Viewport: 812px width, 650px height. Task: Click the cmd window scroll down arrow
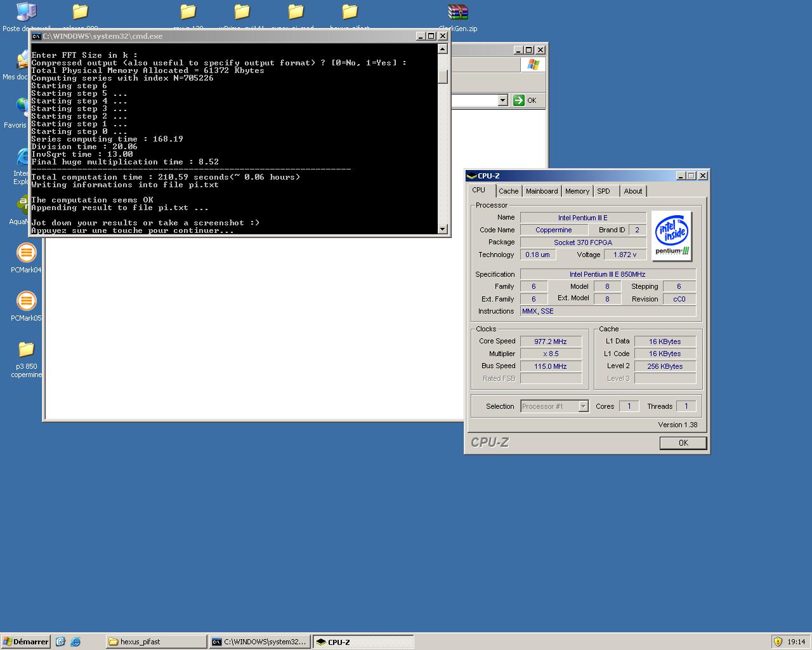443,229
